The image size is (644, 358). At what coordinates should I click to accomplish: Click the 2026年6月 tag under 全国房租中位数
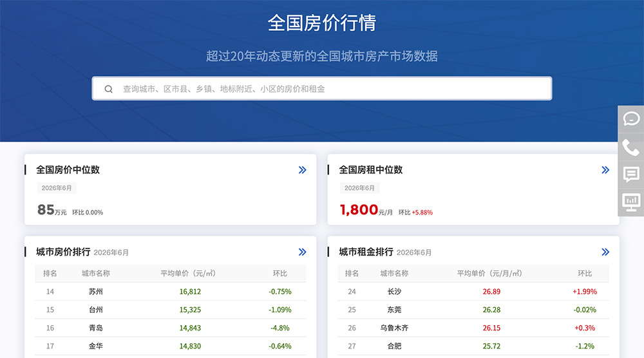tap(359, 188)
